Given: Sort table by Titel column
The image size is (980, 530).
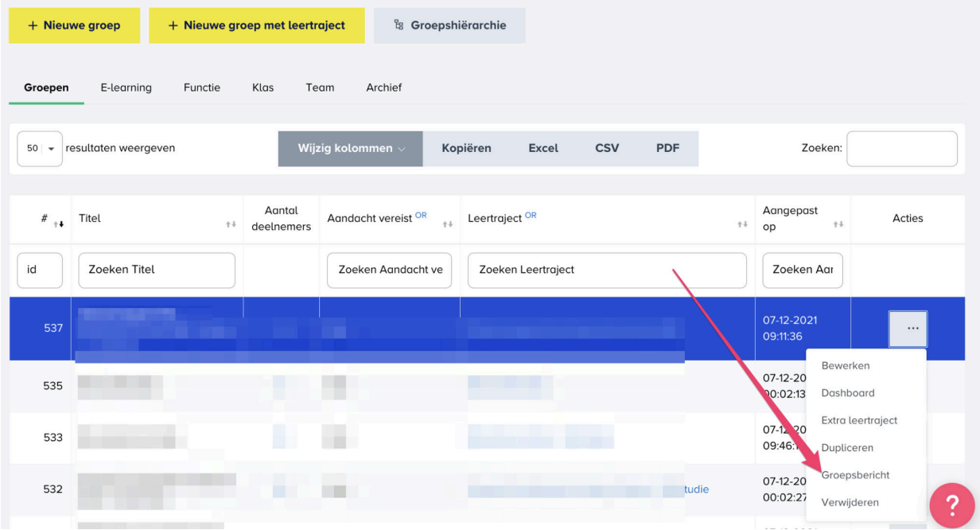Looking at the screenshot, I should pyautogui.click(x=231, y=225).
